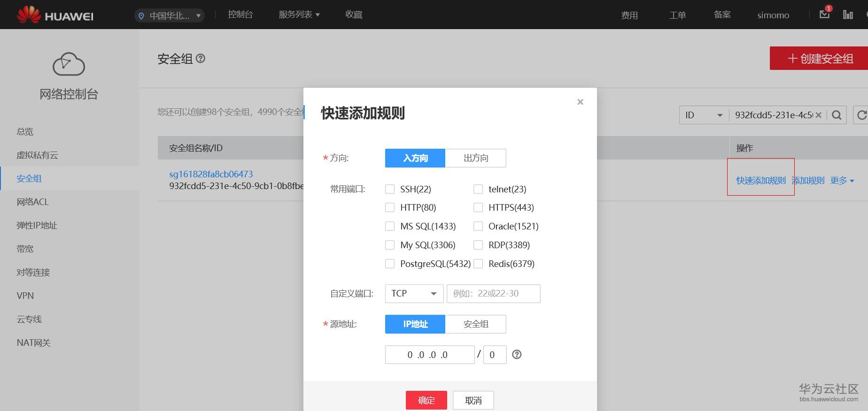868x411 pixels.
Task: Expand the 更多 actions dropdown
Action: 842,181
